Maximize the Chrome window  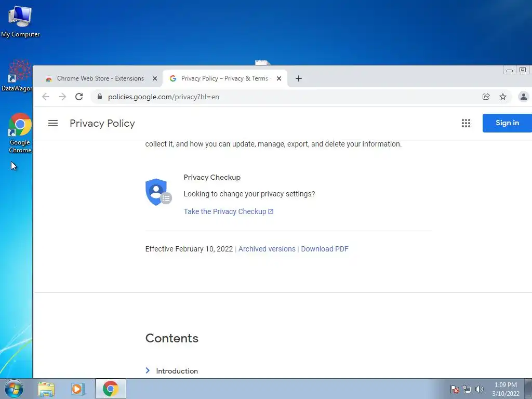pos(523,70)
